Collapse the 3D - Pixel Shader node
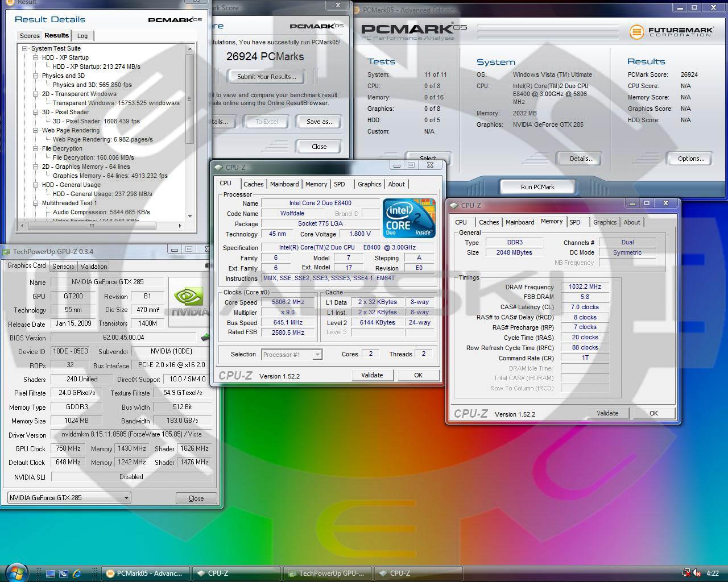 click(x=36, y=112)
